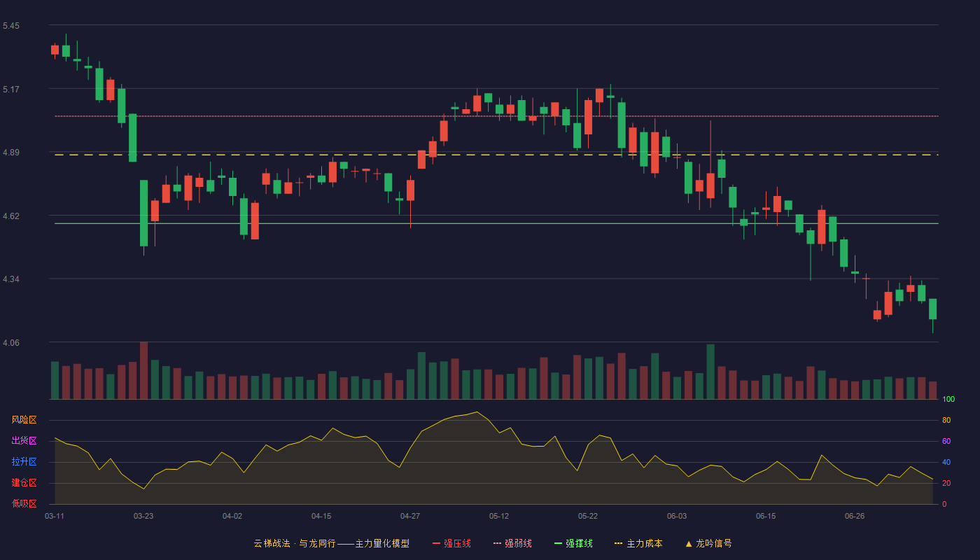Toggle the 主力成本 legend label

click(645, 543)
